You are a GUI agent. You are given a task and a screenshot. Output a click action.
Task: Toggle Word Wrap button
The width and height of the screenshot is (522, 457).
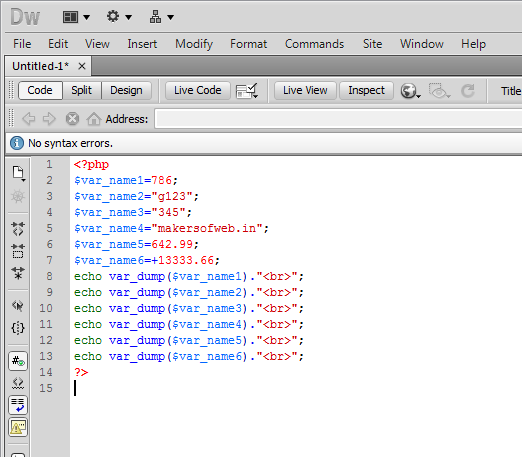(x=18, y=405)
